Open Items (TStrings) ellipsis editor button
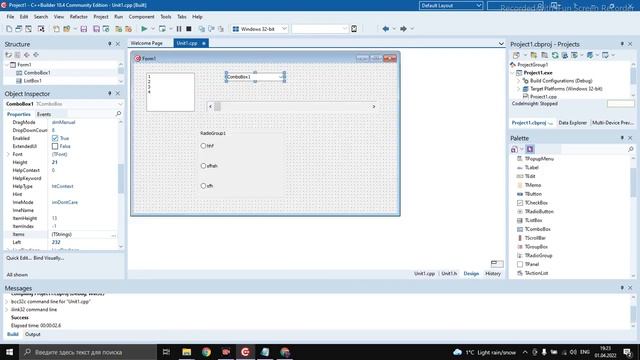Viewport: 640px width, 360px height. (113, 235)
